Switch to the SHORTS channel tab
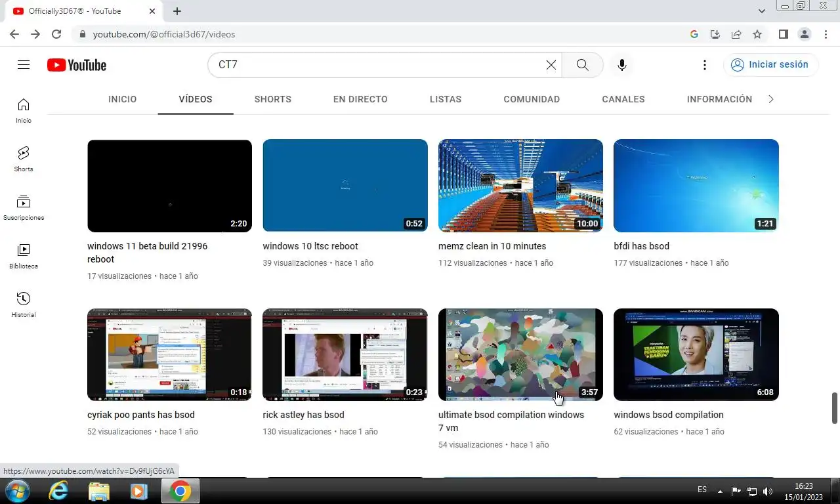The width and height of the screenshot is (840, 504). (x=273, y=99)
